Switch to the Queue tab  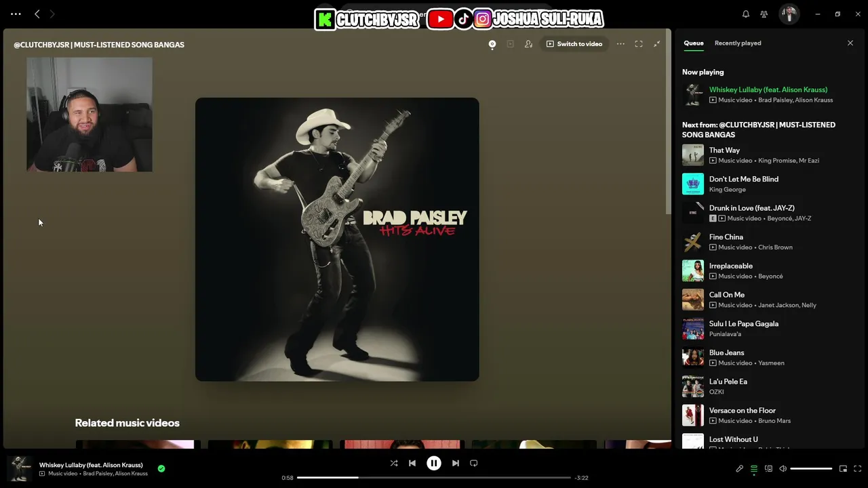pyautogui.click(x=693, y=43)
